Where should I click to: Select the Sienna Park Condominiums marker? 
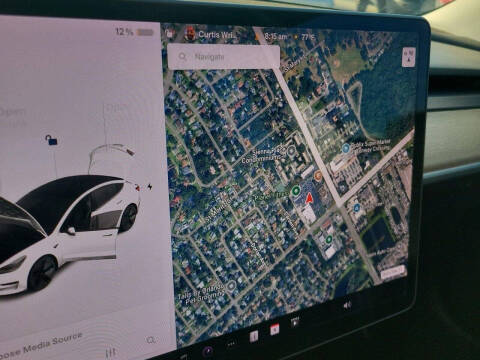pyautogui.click(x=292, y=150)
